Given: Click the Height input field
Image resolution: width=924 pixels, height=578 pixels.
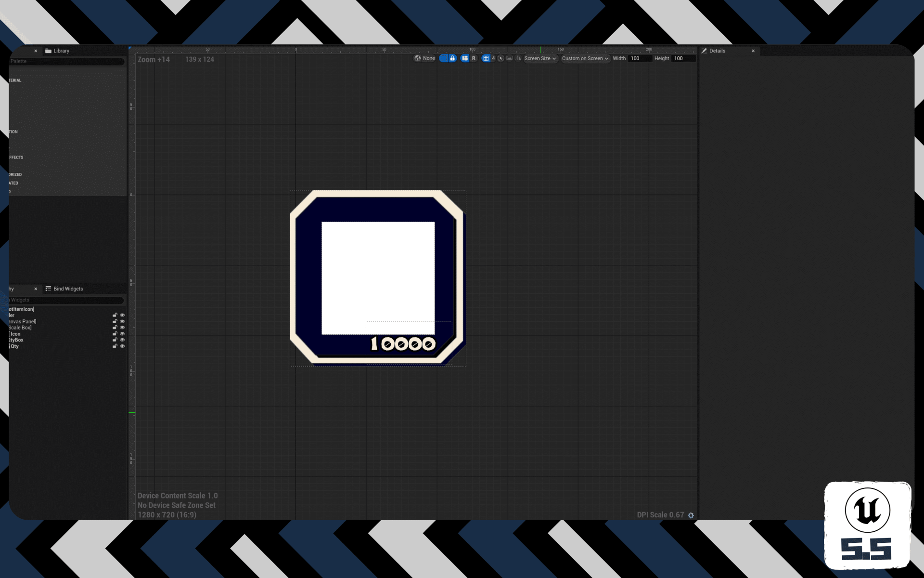Looking at the screenshot, I should [x=683, y=58].
